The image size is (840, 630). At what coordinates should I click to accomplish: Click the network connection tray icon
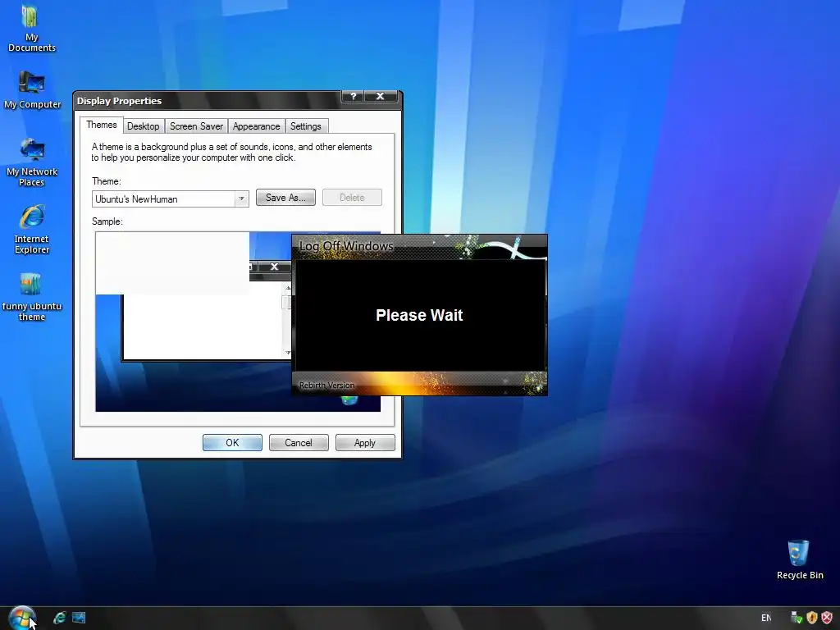coord(796,618)
